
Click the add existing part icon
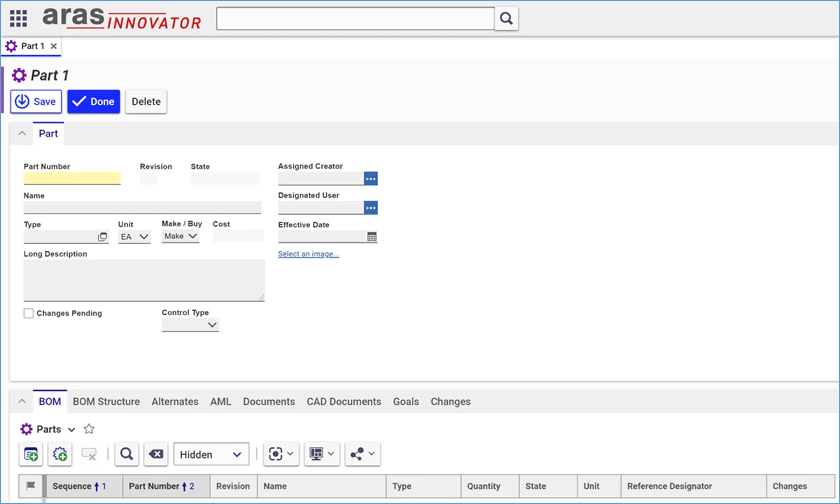(x=31, y=454)
